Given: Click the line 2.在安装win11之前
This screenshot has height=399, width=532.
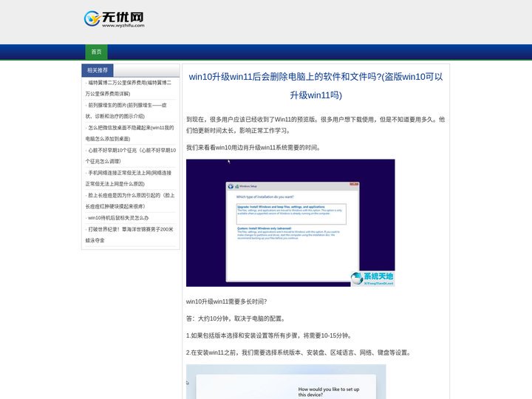Looking at the screenshot, I should tap(299, 352).
